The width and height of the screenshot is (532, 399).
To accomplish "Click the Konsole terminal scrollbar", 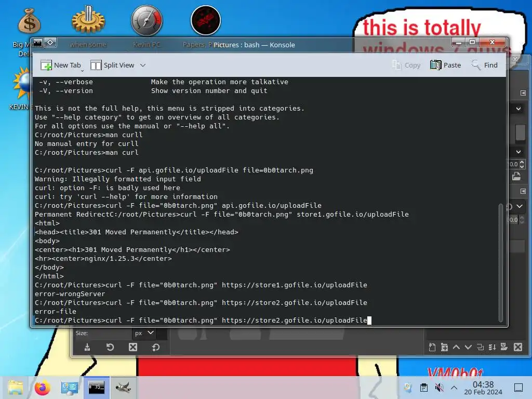I will (501, 262).
